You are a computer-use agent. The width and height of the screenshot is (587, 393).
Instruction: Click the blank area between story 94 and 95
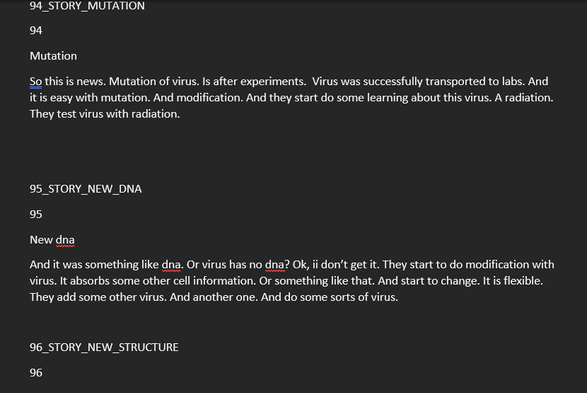292,152
